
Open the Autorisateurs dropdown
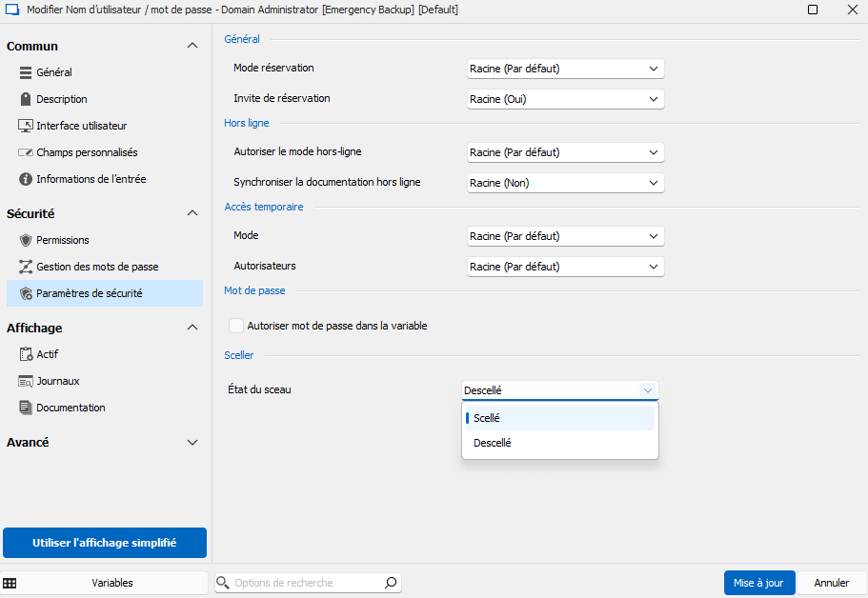565,266
